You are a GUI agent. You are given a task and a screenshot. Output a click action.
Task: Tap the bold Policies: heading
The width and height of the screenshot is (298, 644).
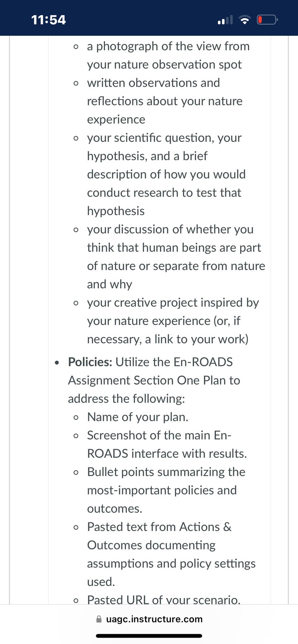tap(90, 362)
